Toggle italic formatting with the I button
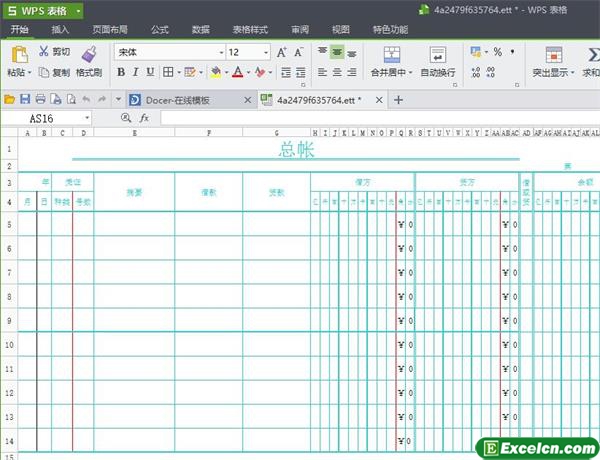This screenshot has width=600, height=460. [x=135, y=72]
